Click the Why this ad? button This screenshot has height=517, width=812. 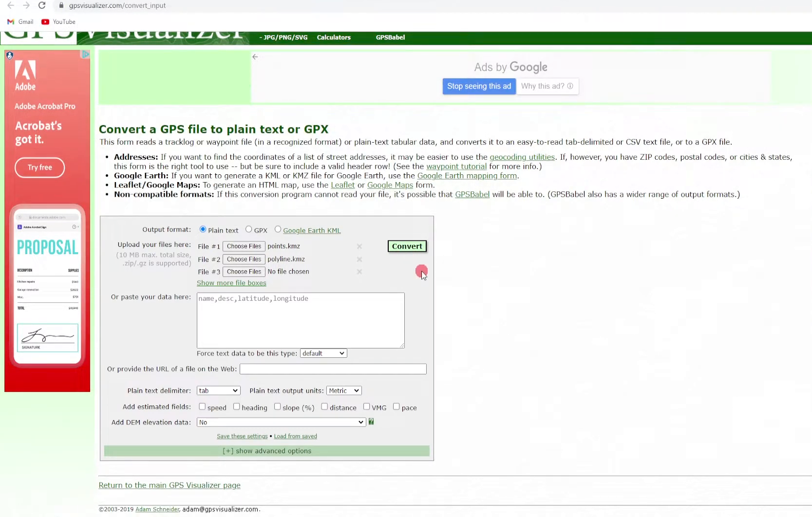coord(548,86)
